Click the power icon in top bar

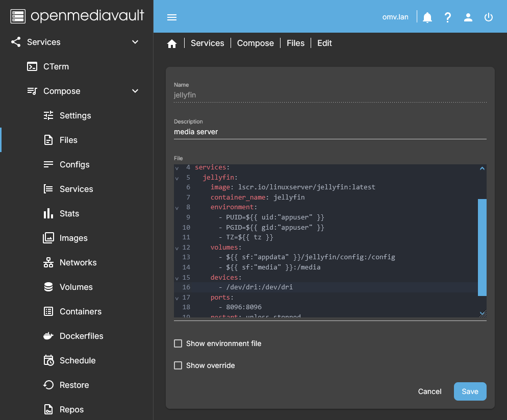coord(489,17)
